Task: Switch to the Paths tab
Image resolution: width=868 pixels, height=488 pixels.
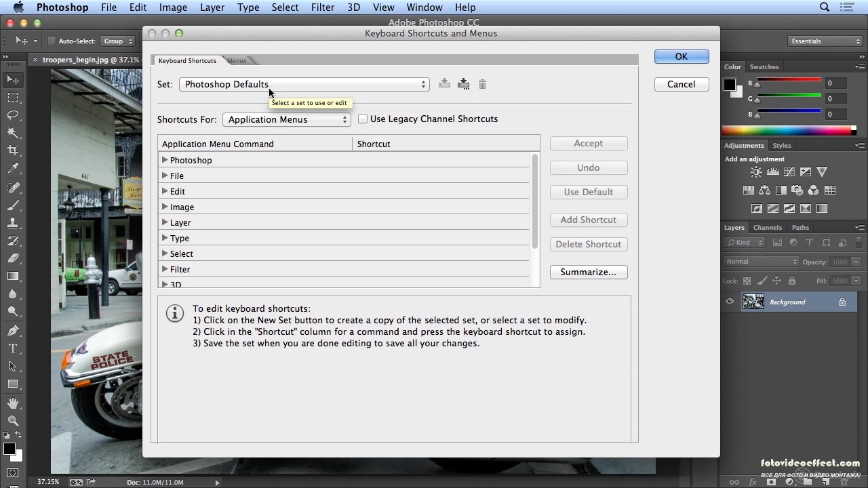Action: 800,228
